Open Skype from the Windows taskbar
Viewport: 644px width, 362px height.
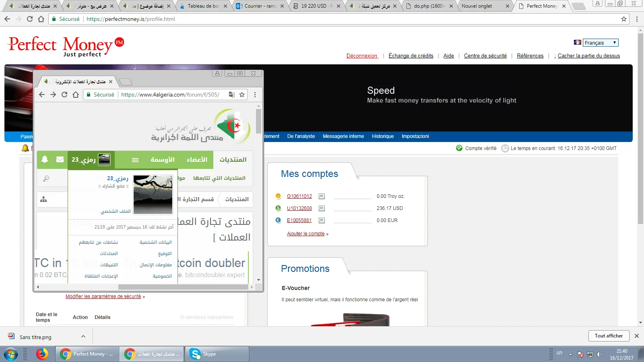pyautogui.click(x=217, y=354)
